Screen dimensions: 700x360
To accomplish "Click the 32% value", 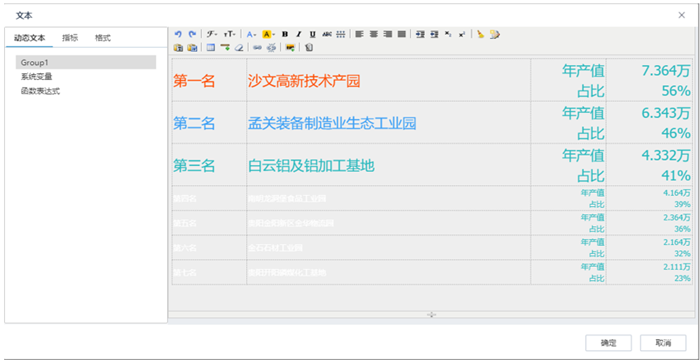I will 683,253.
